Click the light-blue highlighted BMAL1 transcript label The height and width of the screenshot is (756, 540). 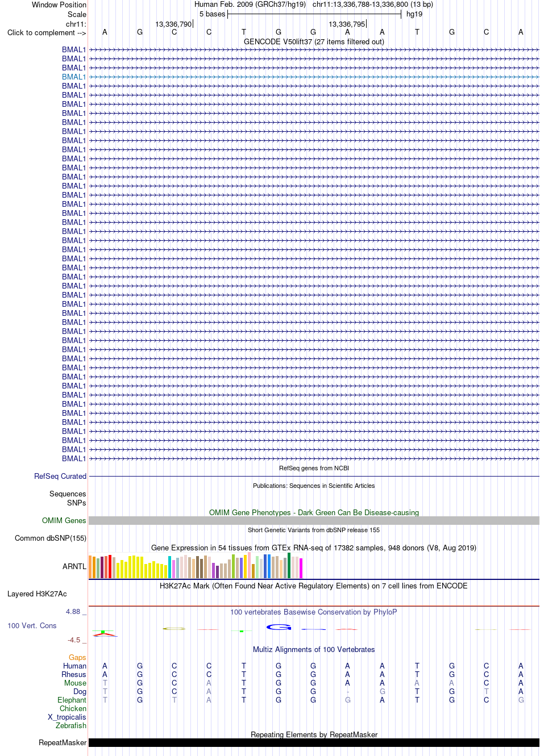(x=74, y=77)
